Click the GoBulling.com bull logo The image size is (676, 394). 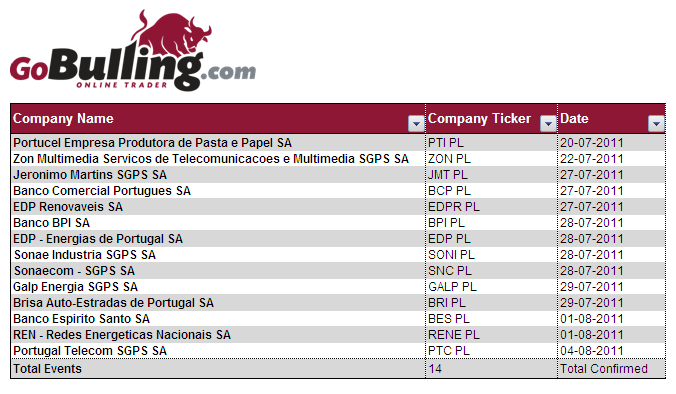coord(133,50)
